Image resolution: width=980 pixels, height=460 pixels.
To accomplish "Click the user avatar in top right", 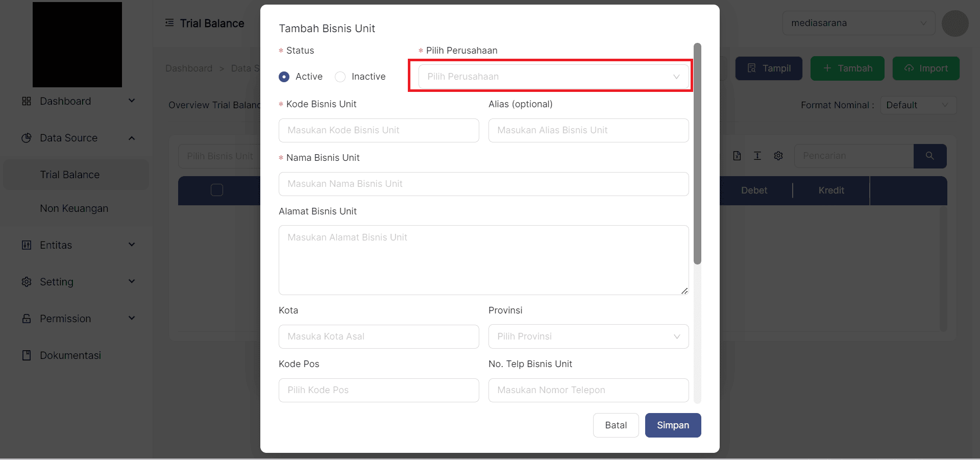I will (954, 23).
